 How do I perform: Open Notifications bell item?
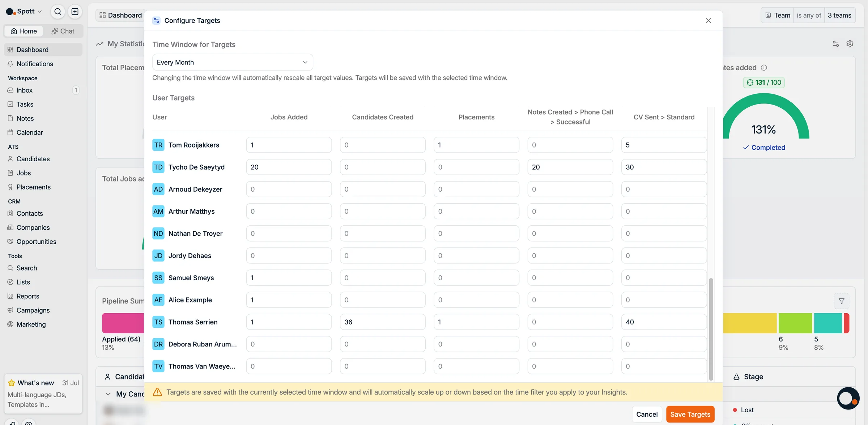point(43,64)
